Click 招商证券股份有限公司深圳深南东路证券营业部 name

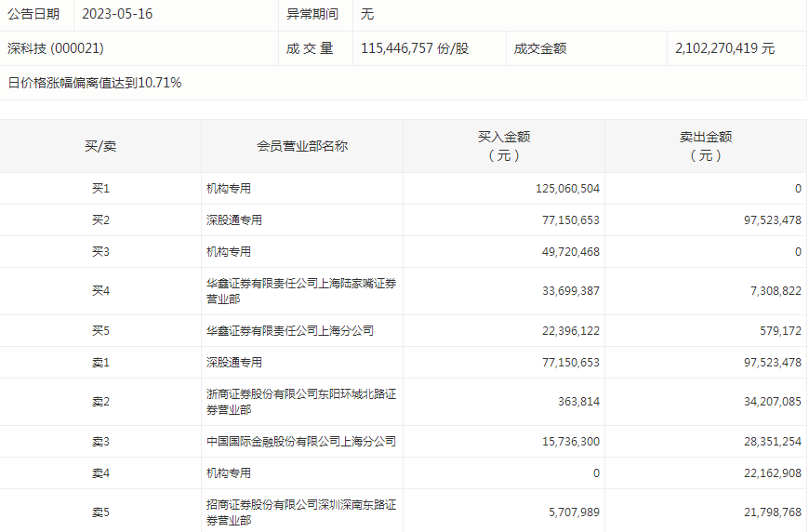(x=301, y=512)
